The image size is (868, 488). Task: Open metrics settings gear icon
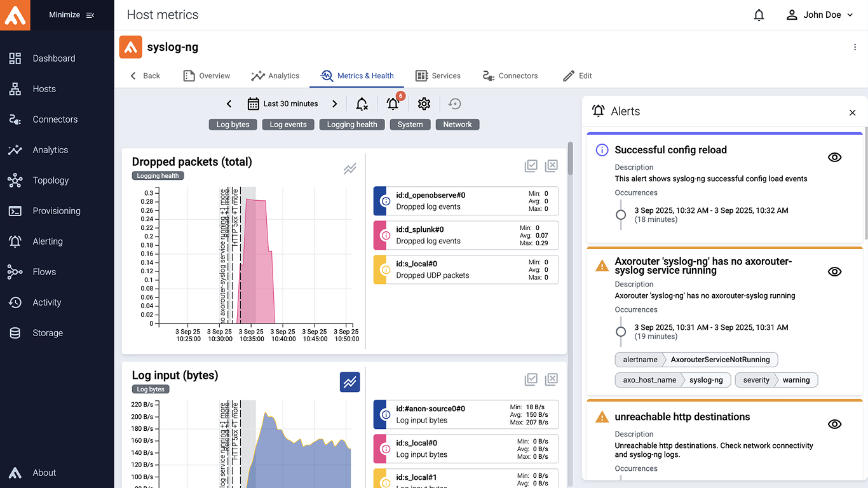424,104
